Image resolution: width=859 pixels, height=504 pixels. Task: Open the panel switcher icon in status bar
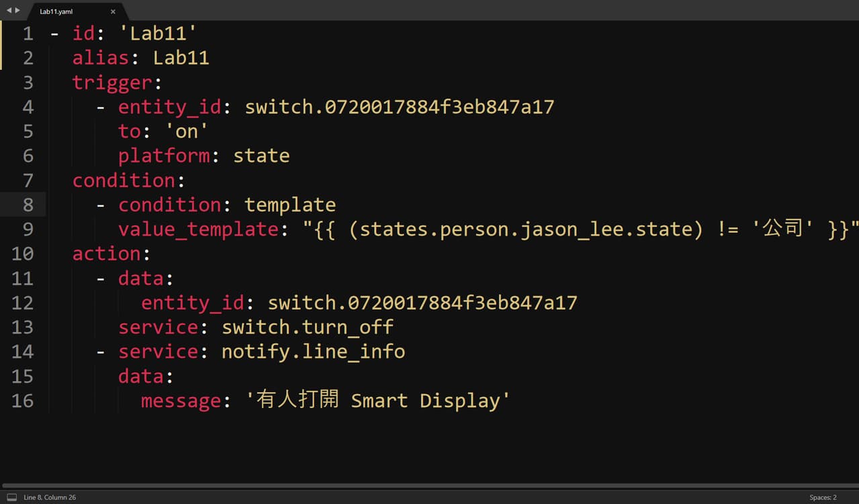pos(11,497)
